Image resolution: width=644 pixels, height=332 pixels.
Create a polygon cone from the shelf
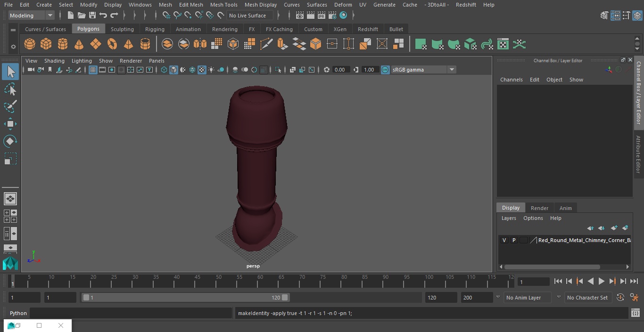coord(79,44)
